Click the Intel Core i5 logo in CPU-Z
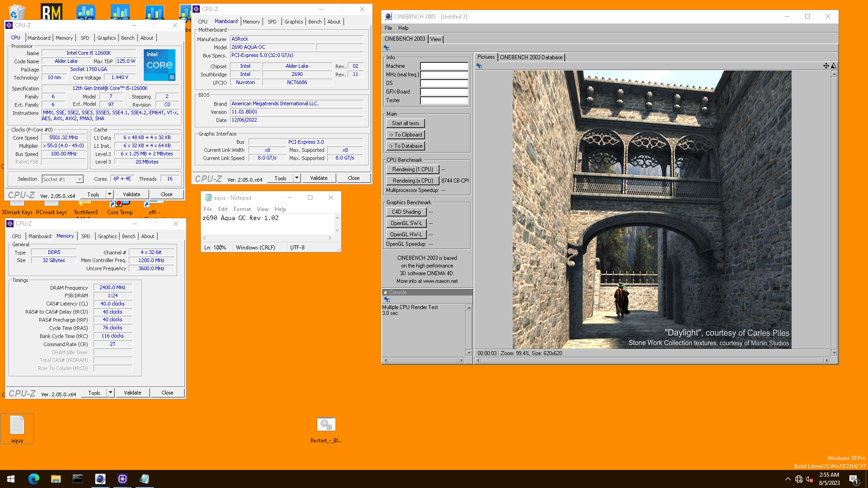The height and width of the screenshot is (488, 868). [x=160, y=65]
